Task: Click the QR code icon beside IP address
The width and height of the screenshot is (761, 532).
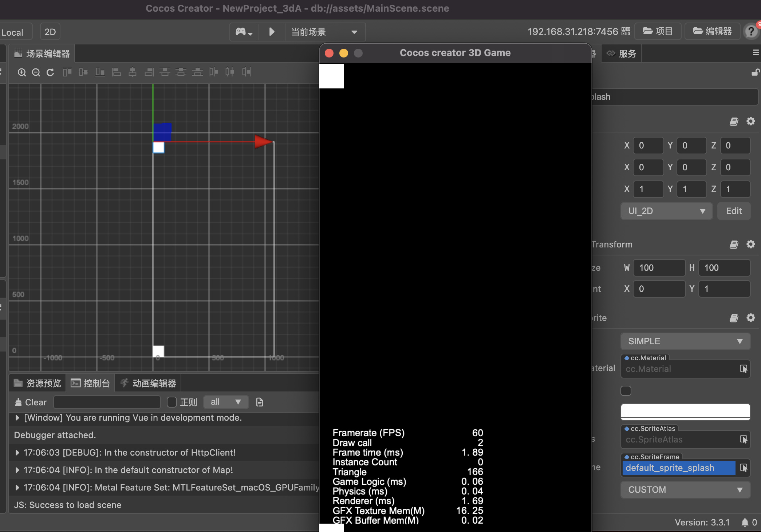Action: (x=626, y=31)
